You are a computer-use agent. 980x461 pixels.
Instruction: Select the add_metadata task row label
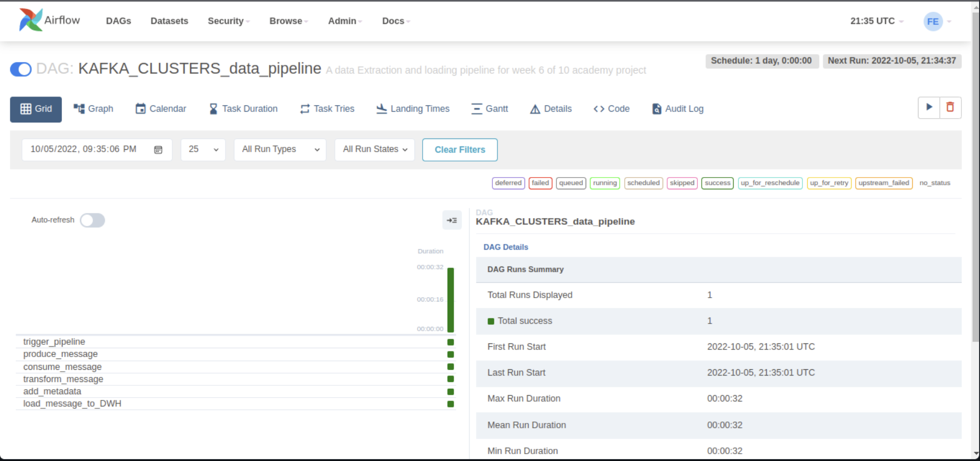point(52,391)
